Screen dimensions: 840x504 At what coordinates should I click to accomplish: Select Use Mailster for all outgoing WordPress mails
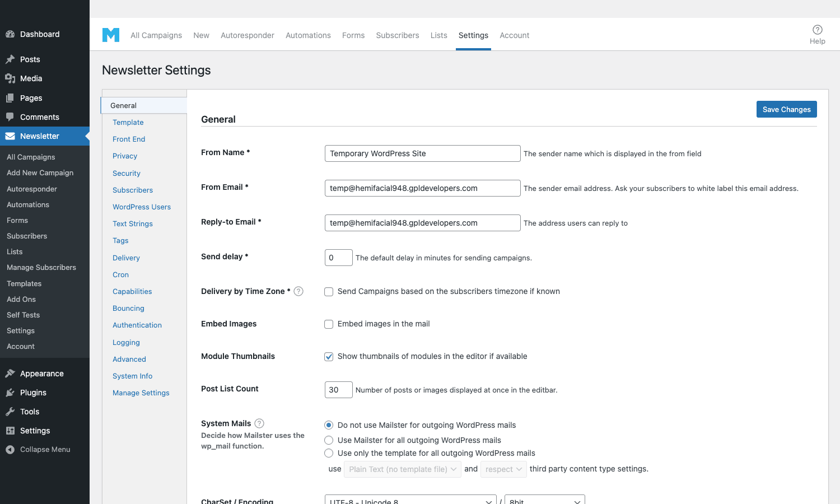(329, 440)
